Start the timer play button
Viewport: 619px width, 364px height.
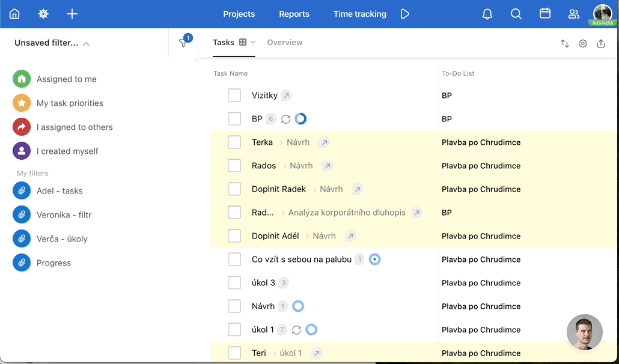404,14
